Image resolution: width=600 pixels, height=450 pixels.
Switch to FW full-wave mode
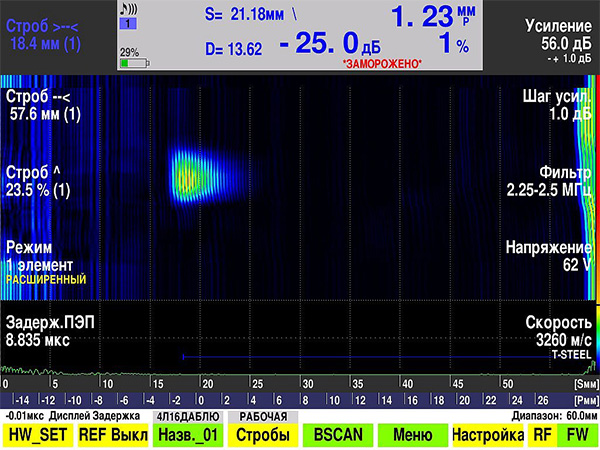coord(577,435)
